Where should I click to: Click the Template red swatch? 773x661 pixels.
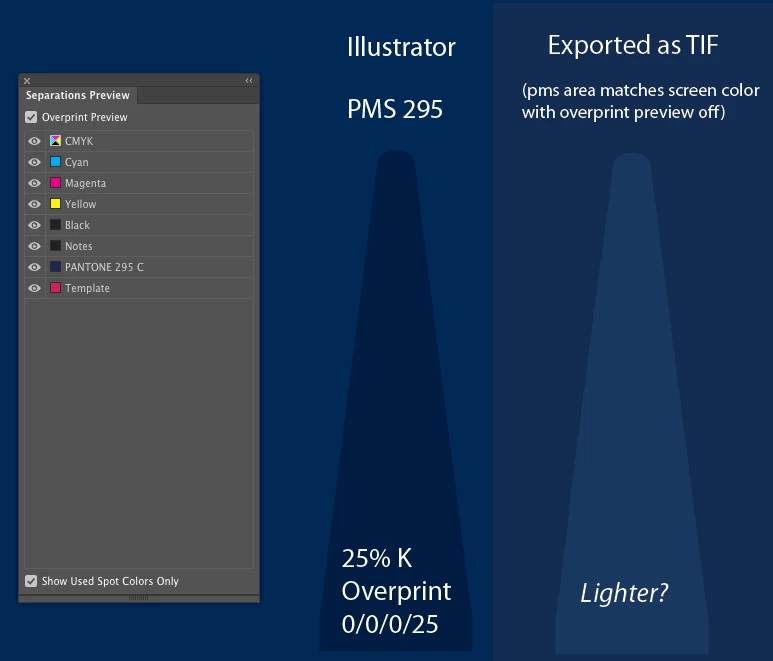coord(56,288)
